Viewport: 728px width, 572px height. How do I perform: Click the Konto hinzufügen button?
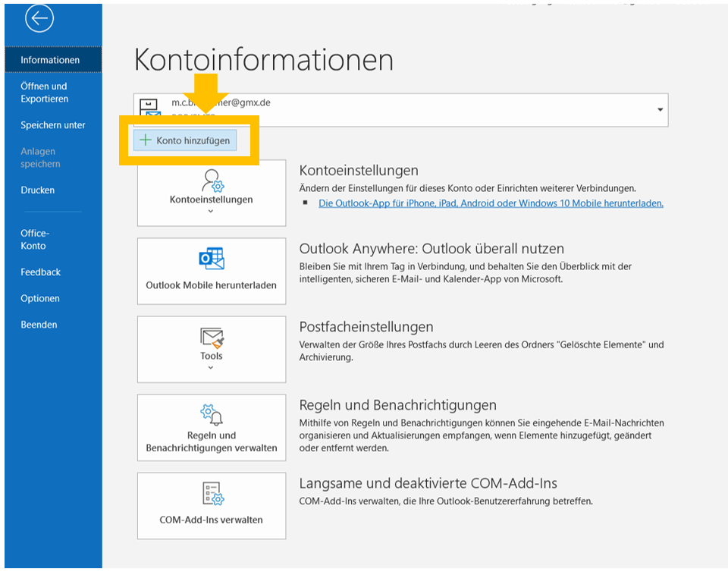185,140
